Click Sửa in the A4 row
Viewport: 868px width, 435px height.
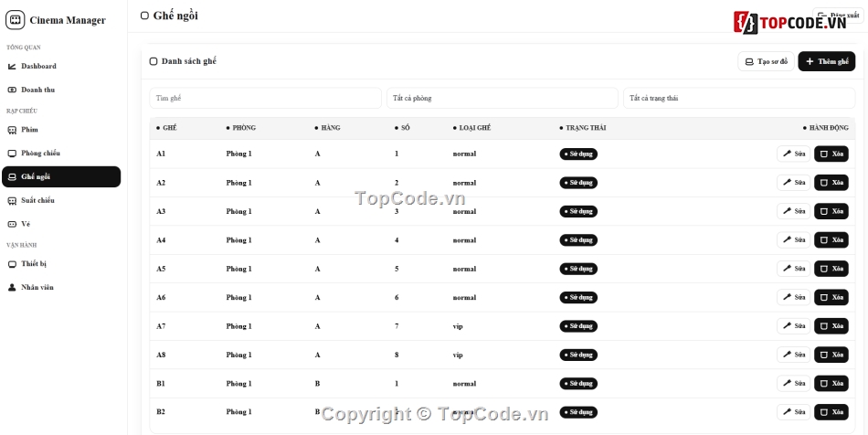(x=793, y=239)
